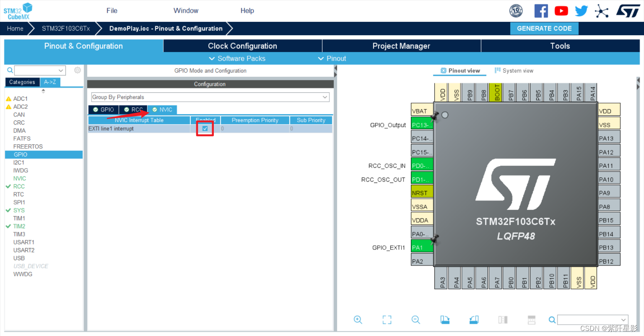Open the Group By Peripherals dropdown
644x336 pixels.
click(x=325, y=97)
